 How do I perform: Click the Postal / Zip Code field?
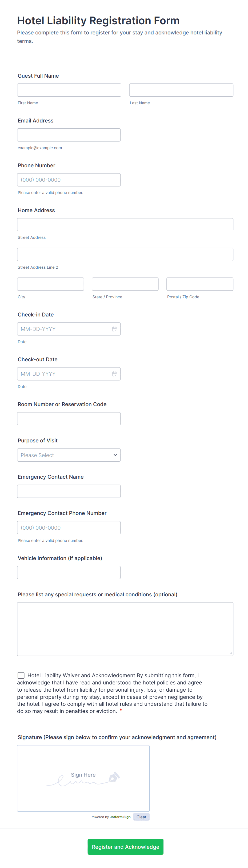pos(200,284)
